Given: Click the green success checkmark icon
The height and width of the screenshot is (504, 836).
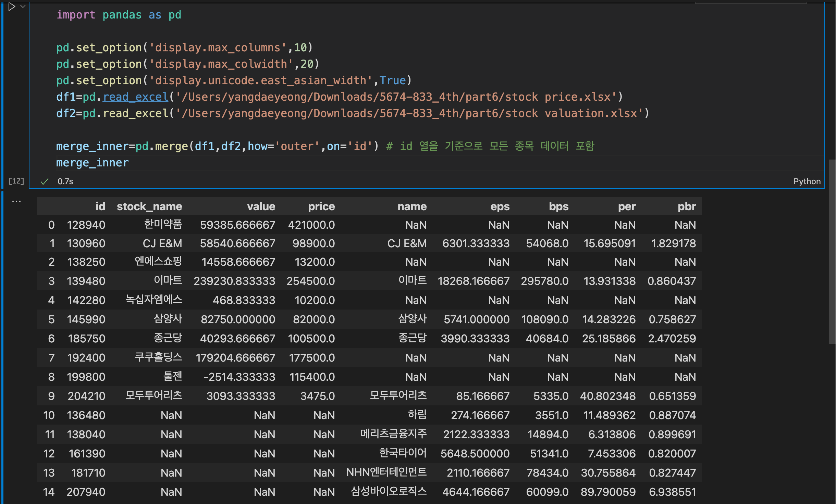Looking at the screenshot, I should (45, 181).
